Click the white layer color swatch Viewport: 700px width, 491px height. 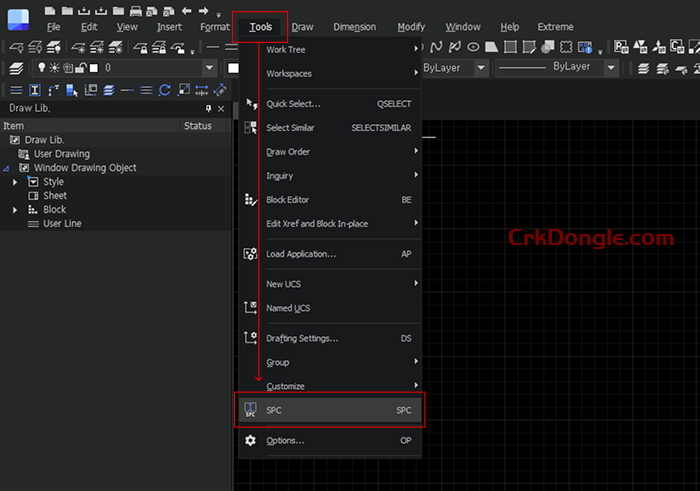pos(93,68)
